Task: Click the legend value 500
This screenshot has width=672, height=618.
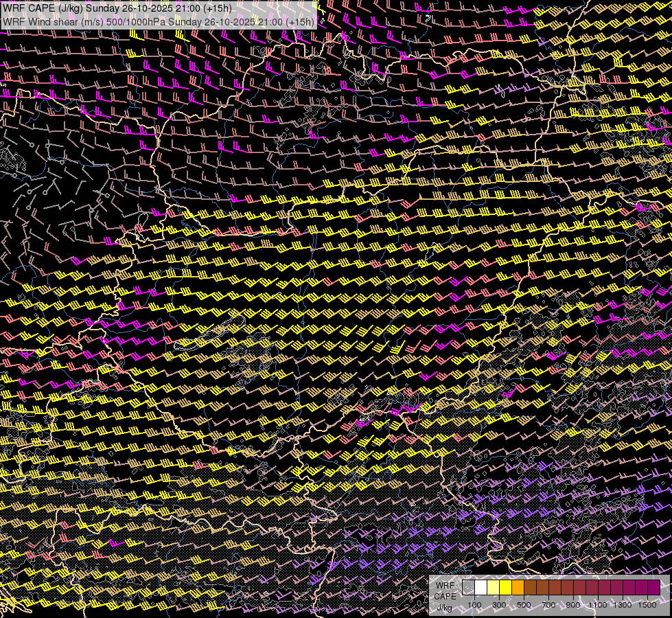Action: [x=524, y=605]
